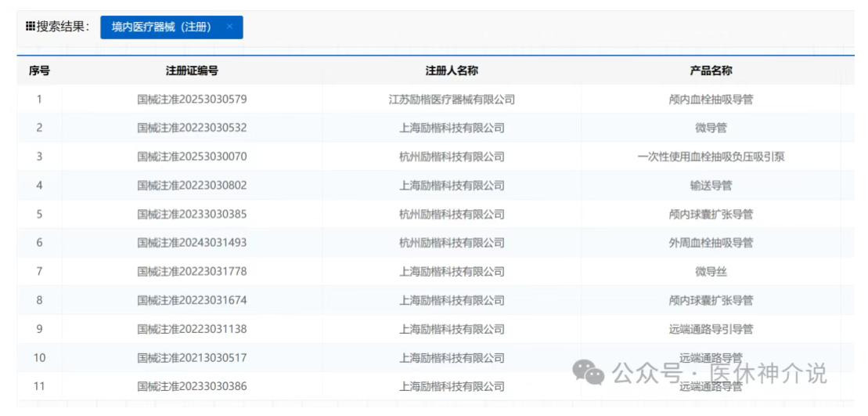Image resolution: width=868 pixels, height=416 pixels.
Task: Click product 一次性使用血栓抽吸负压吸引泵
Action: point(711,157)
